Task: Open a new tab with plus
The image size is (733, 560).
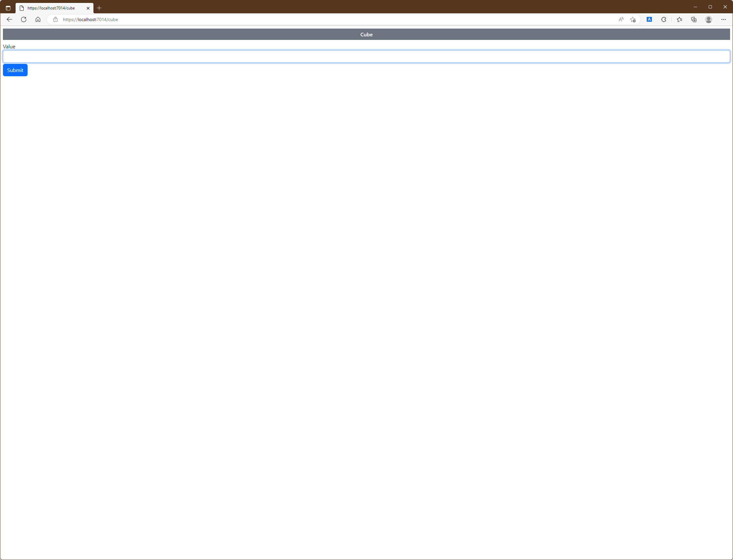Action: click(99, 8)
